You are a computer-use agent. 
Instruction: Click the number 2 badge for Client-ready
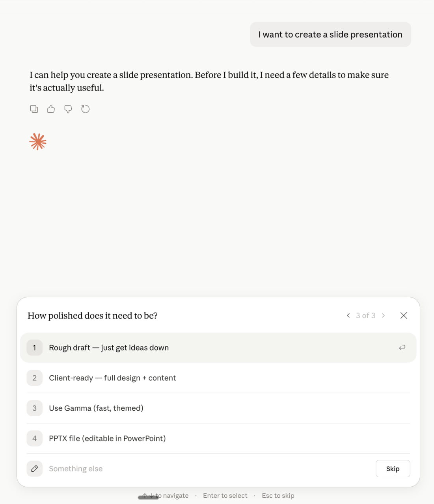(x=35, y=378)
